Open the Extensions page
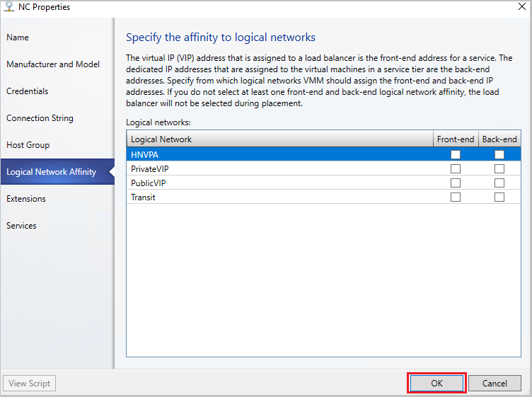This screenshot has width=532, height=397. (x=26, y=199)
